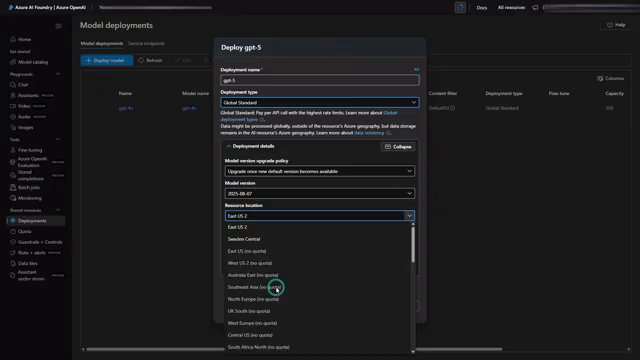Select West US 2 (no quota)
Viewport: 640px width, 360px height.
[x=318, y=263]
